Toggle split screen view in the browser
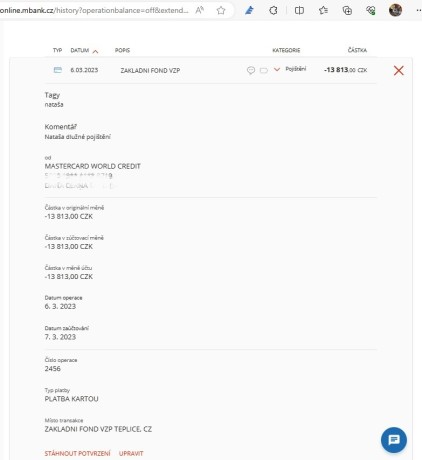The height and width of the screenshot is (460, 422). [299, 10]
